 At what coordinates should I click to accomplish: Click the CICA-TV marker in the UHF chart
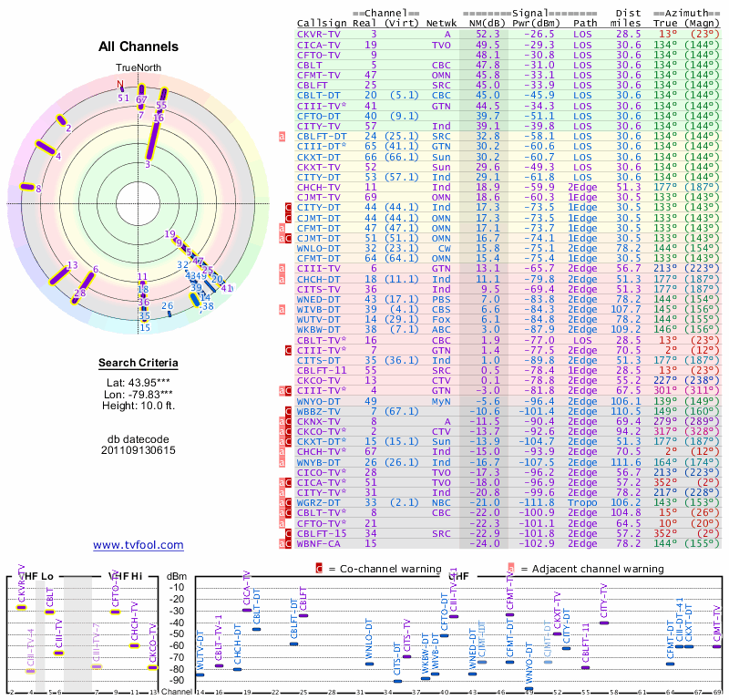click(x=247, y=611)
